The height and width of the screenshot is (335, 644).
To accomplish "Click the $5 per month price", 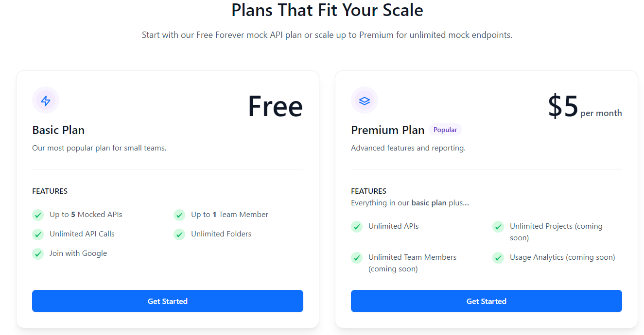I will click(584, 107).
